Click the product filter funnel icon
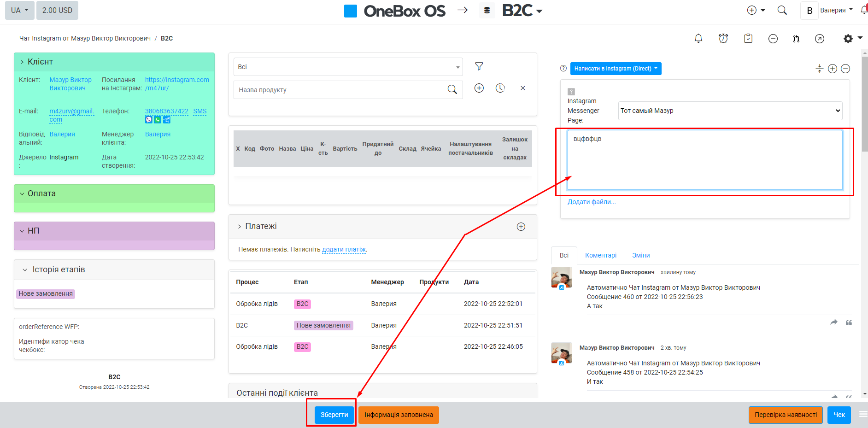868x428 pixels. point(479,67)
